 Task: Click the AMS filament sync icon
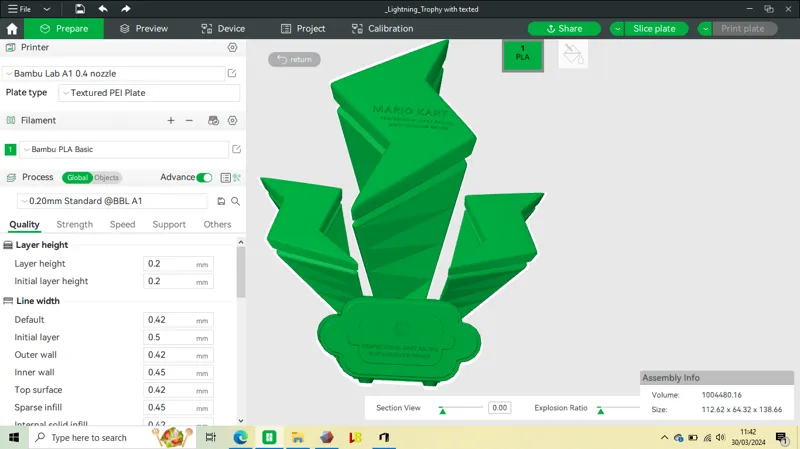pos(213,120)
